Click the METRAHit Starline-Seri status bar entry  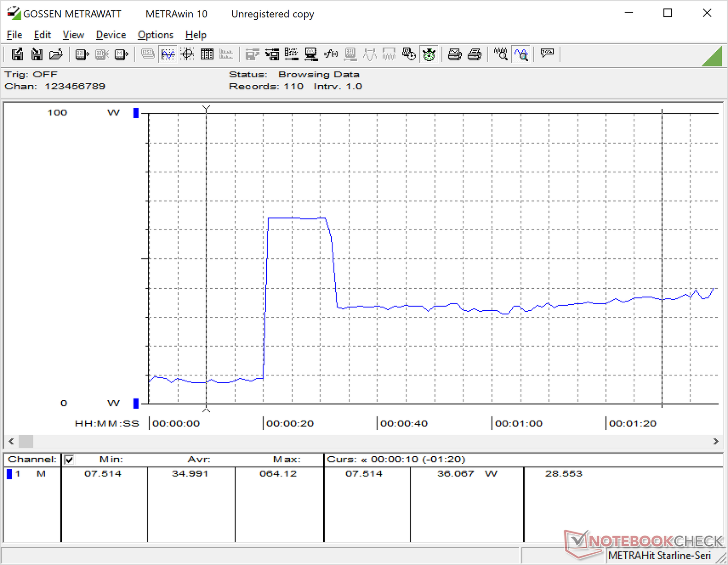pyautogui.click(x=659, y=556)
